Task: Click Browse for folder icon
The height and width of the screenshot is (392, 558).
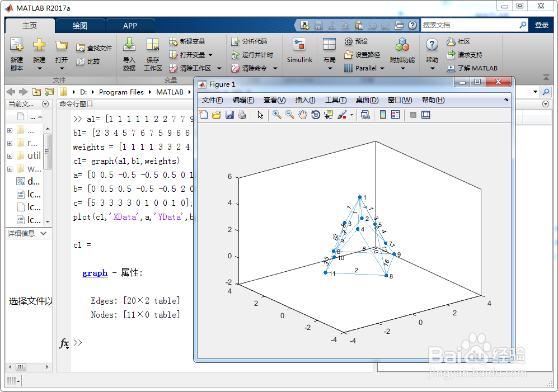Action: 49,92
